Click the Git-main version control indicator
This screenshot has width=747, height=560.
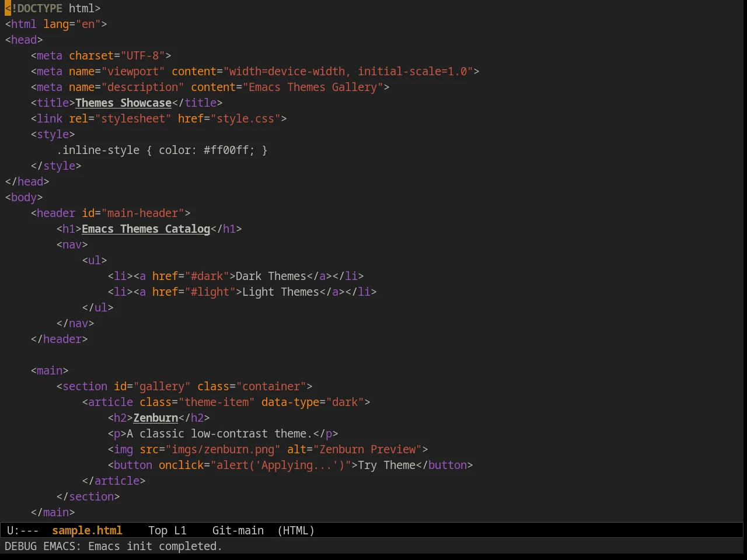point(238,530)
